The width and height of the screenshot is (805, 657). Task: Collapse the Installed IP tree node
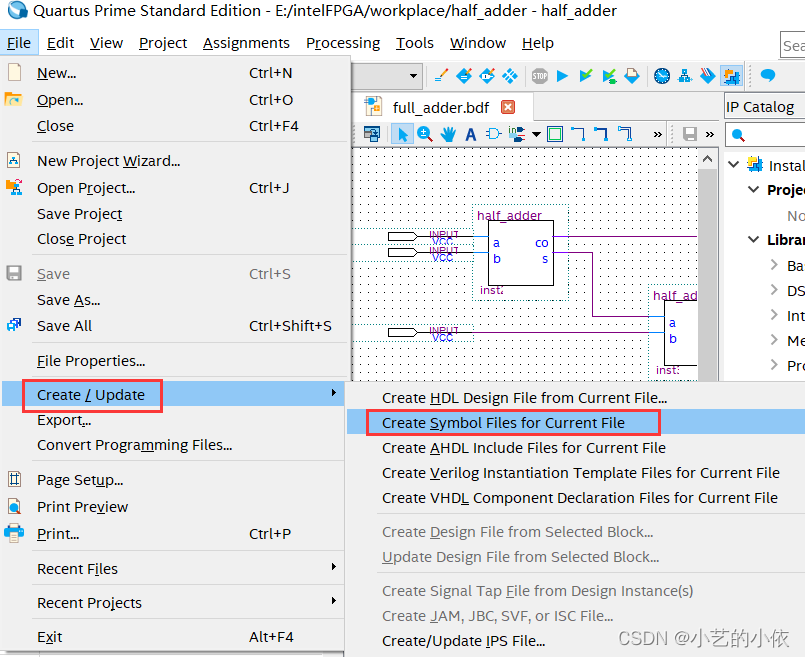click(734, 165)
